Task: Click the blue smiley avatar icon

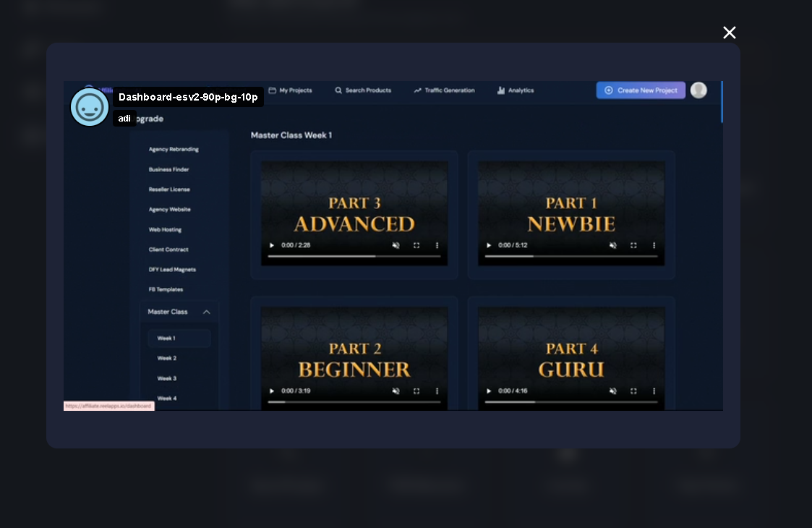Action: [x=90, y=107]
